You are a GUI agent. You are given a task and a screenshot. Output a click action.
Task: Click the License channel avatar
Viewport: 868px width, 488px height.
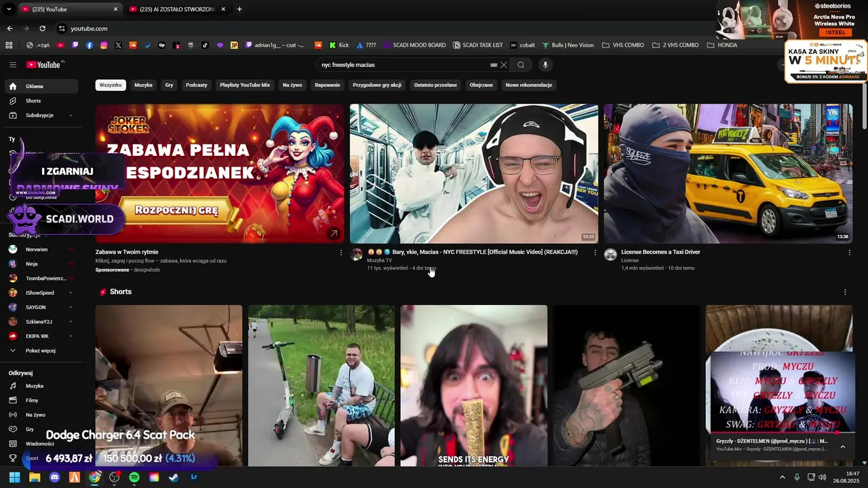tap(610, 254)
